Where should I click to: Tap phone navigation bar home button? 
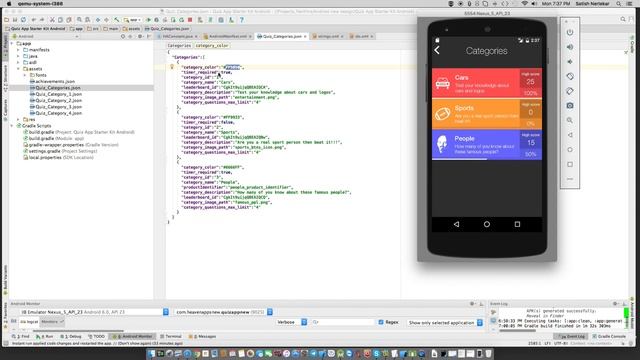pos(487,224)
